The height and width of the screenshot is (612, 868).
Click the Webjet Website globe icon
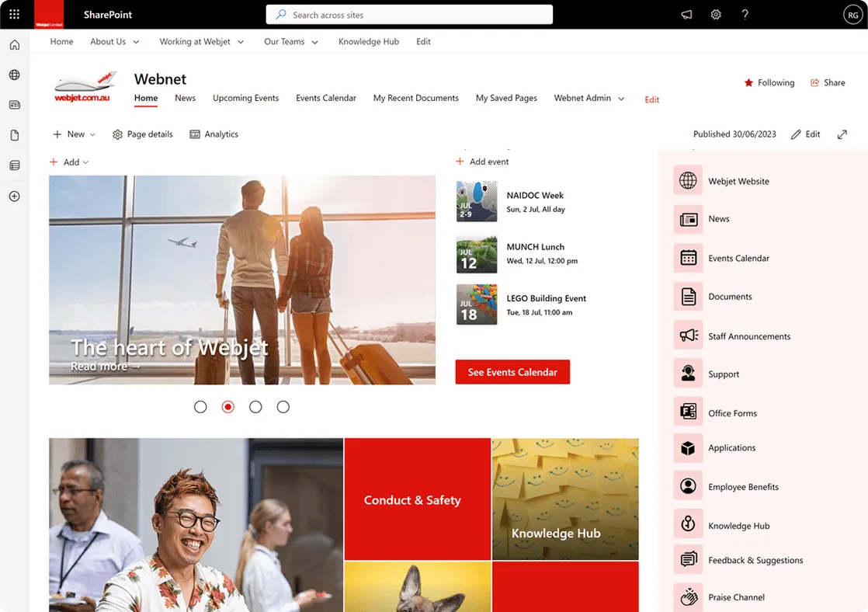pyautogui.click(x=688, y=180)
